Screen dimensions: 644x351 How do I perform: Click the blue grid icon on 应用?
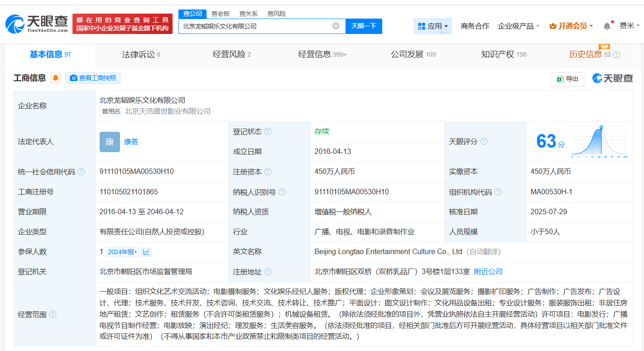tap(421, 26)
